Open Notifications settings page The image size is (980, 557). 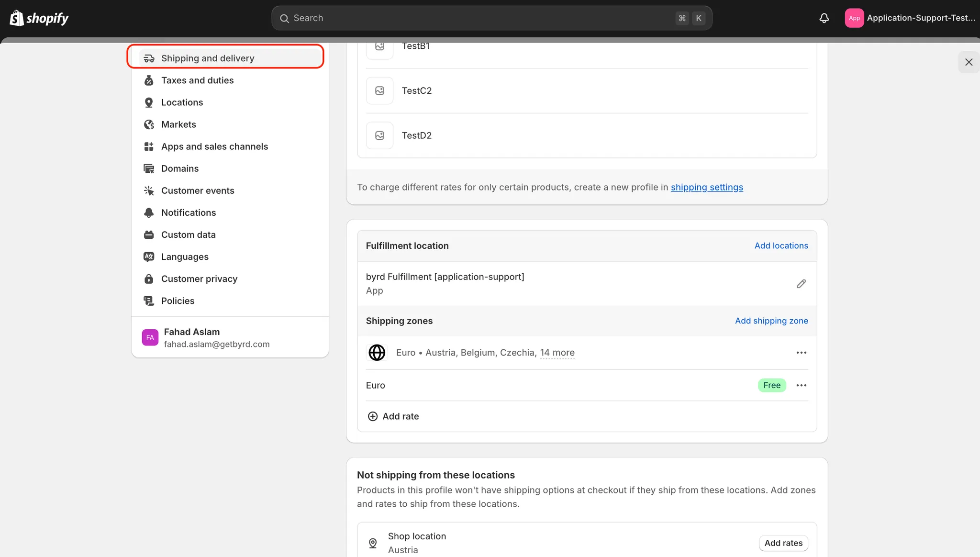189,212
